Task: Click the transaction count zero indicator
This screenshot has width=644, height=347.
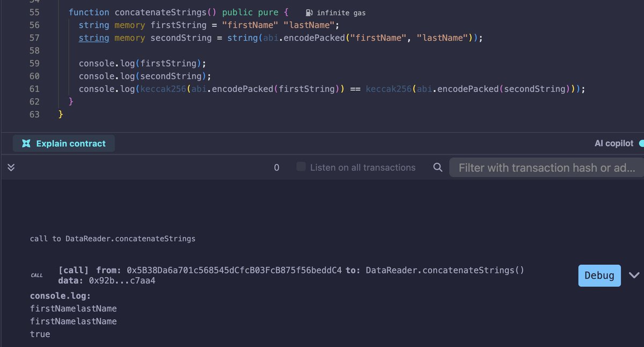Action: pos(277,167)
